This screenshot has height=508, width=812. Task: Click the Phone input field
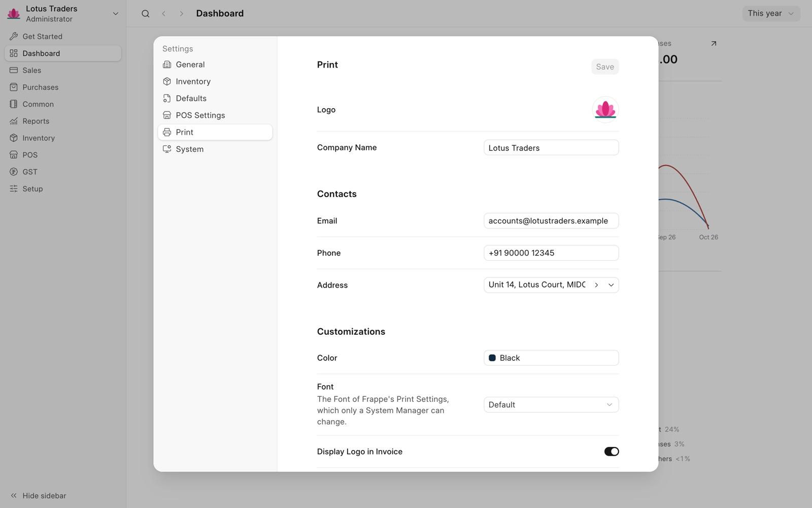pos(551,253)
